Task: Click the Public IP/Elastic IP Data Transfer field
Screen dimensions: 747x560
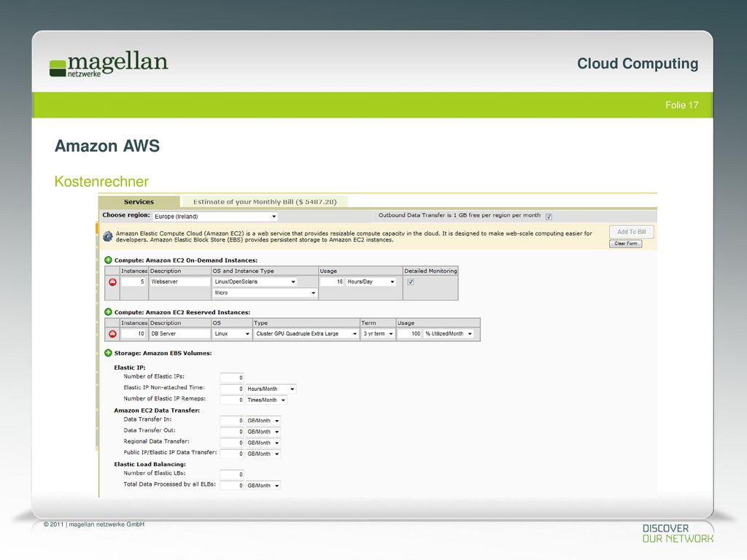Action: (232, 454)
